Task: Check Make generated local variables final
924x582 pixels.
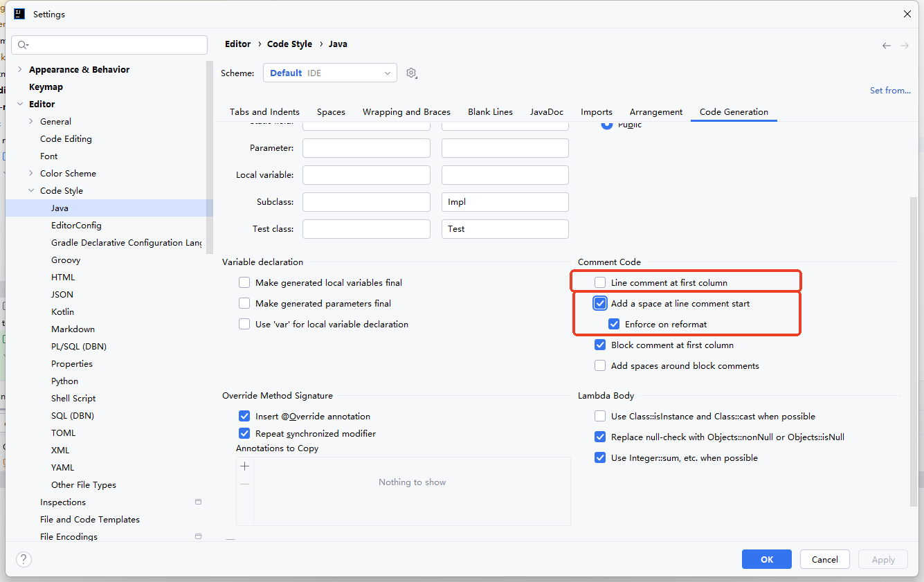Action: point(244,282)
